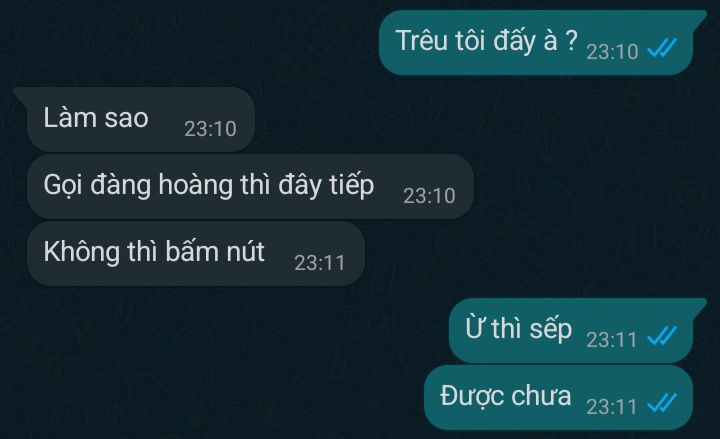The width and height of the screenshot is (720, 439).
Task: Click the word 'Không' in the incoming message
Action: [x=82, y=251]
